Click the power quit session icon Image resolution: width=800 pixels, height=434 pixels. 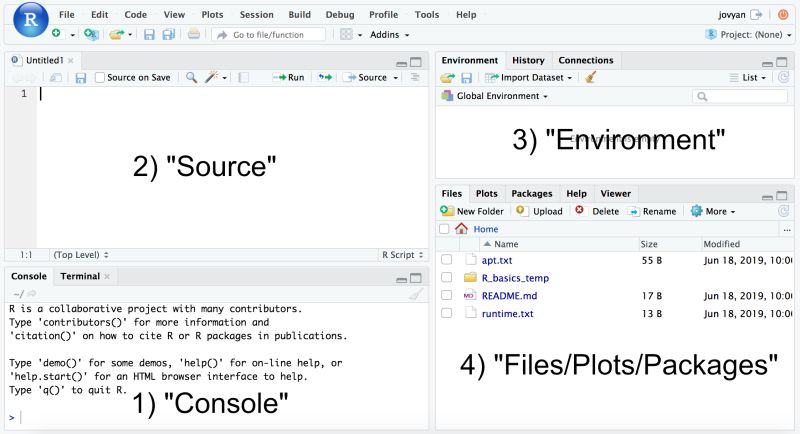point(783,15)
